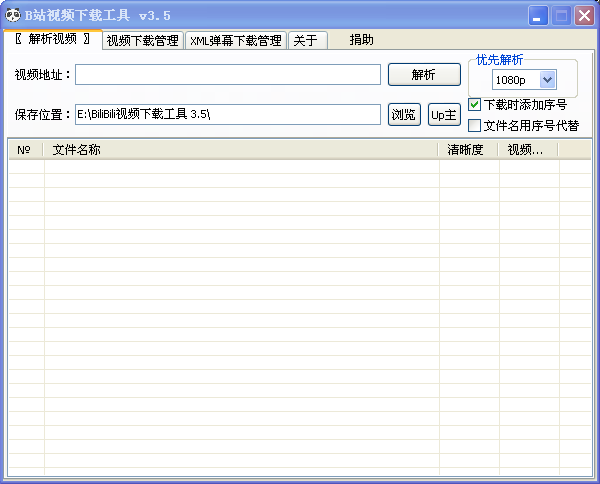This screenshot has height=484, width=600.
Task: Open the 捐助 donate tab
Action: pos(361,40)
